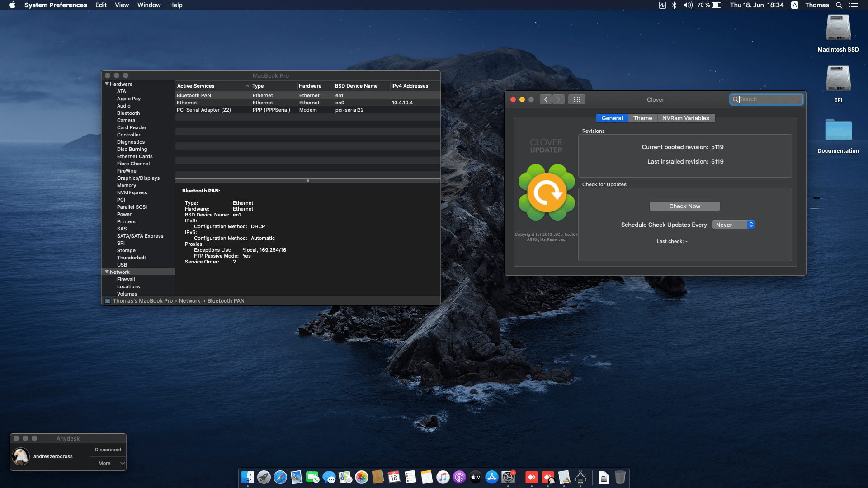Click the Check Now button
This screenshot has width=868, height=488.
684,206
